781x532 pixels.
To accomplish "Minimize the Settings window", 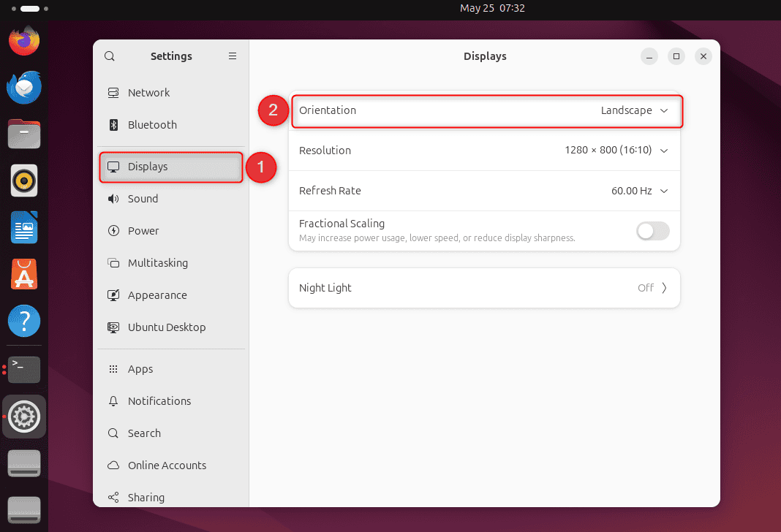I will pyautogui.click(x=649, y=56).
